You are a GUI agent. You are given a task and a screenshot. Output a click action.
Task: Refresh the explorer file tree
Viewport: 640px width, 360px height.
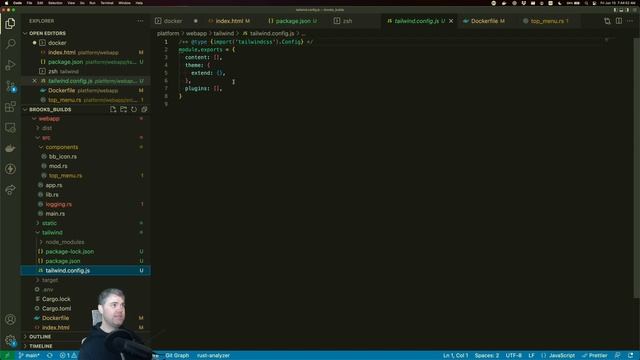click(x=134, y=109)
